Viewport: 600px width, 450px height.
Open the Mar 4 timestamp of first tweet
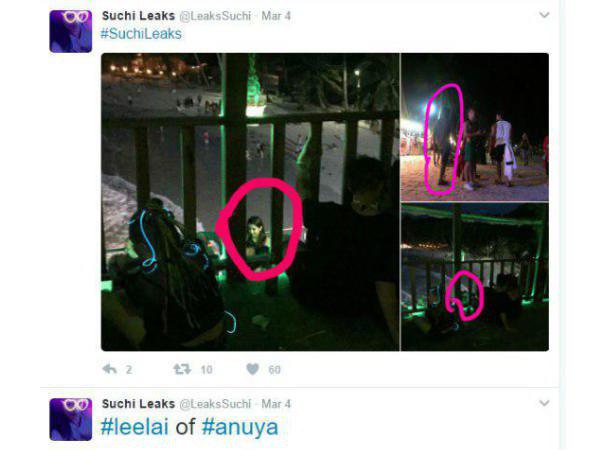tap(276, 16)
